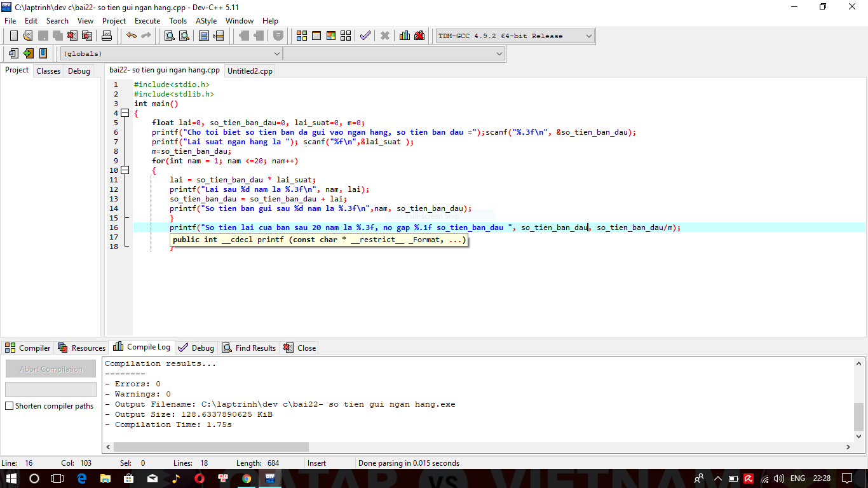The height and width of the screenshot is (488, 868).
Task: Click the Compile & Run icon
Action: pos(330,36)
